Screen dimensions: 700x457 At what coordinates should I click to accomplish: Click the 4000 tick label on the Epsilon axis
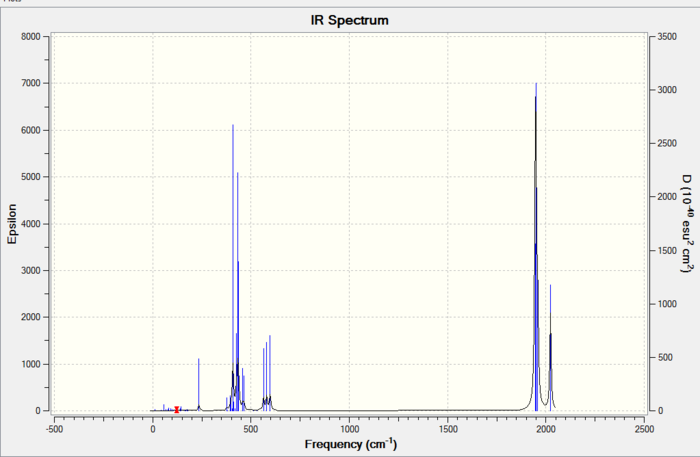pyautogui.click(x=31, y=224)
